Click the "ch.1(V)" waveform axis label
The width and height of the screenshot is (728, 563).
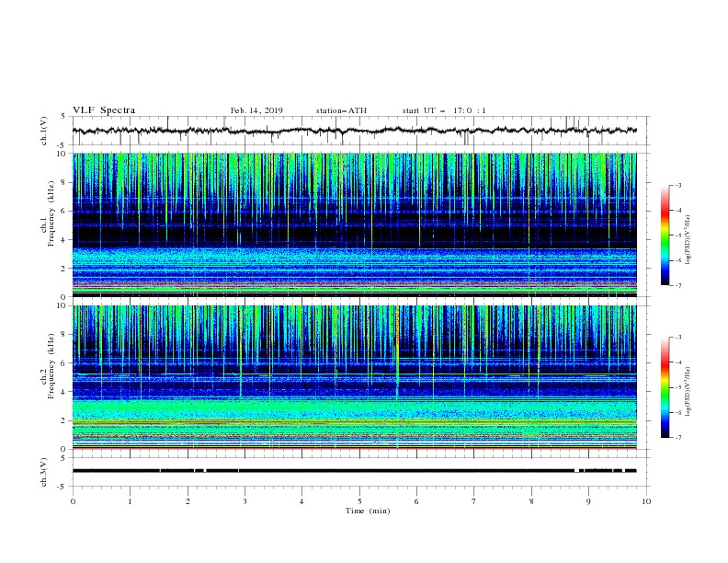tap(44, 131)
